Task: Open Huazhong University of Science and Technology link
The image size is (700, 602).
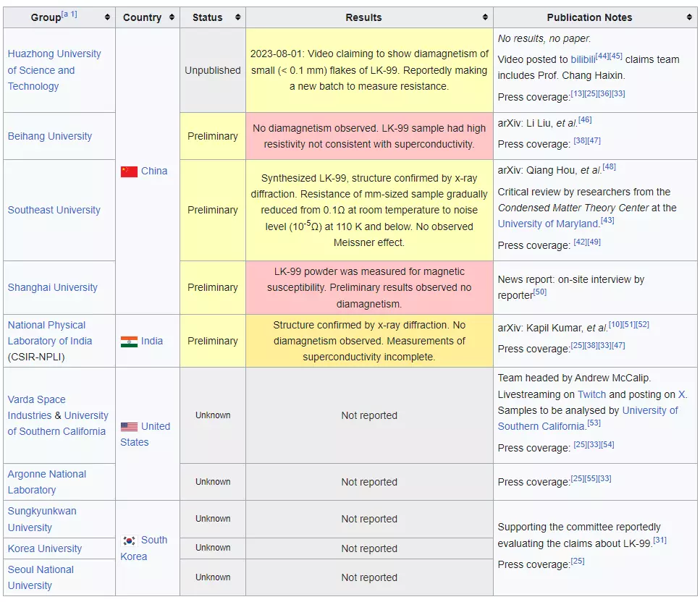Action: 54,70
